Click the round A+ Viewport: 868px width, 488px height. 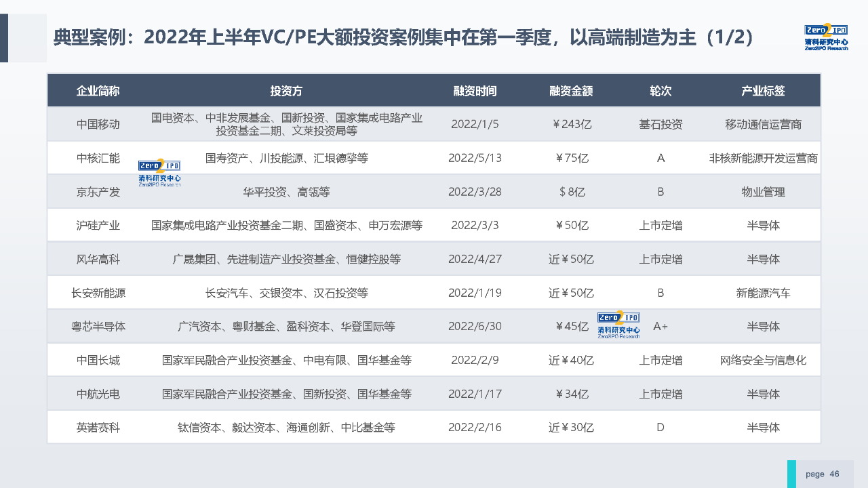pos(660,327)
